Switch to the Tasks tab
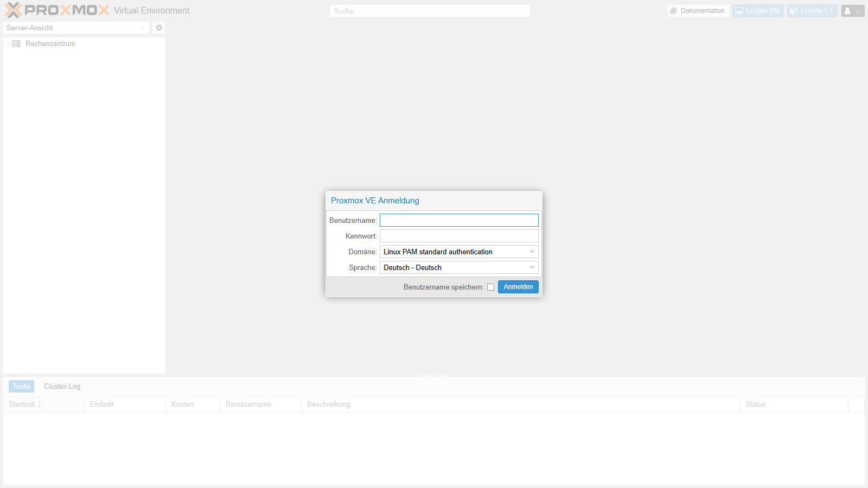 coord(21,386)
